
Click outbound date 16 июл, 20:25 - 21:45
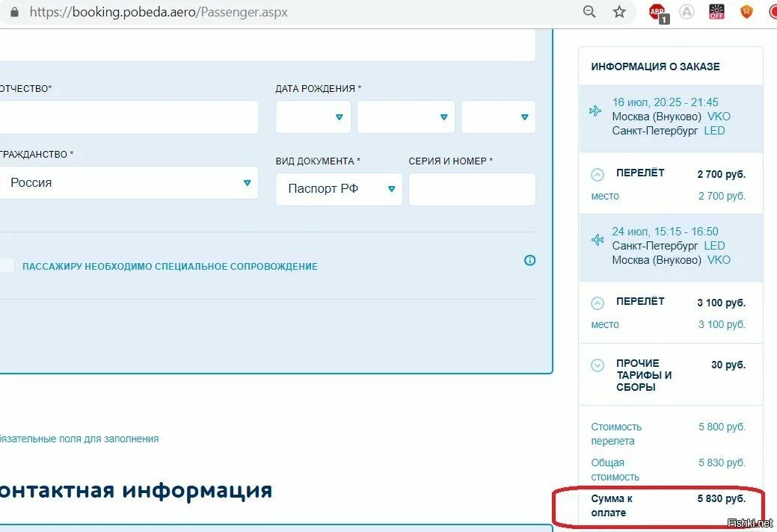pos(665,102)
